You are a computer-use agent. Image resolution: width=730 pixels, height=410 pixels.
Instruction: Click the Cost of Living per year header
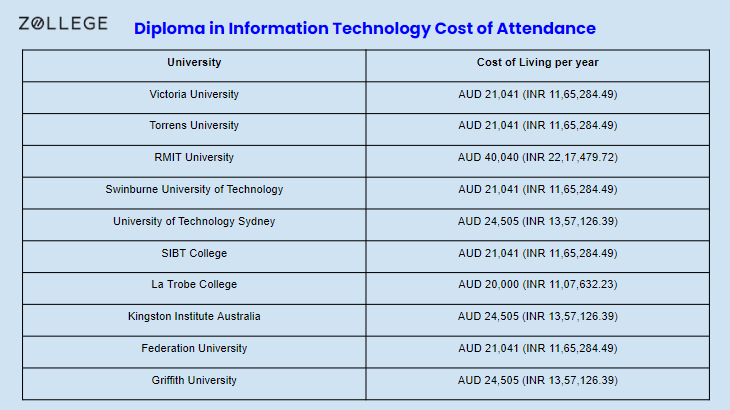tap(538, 66)
